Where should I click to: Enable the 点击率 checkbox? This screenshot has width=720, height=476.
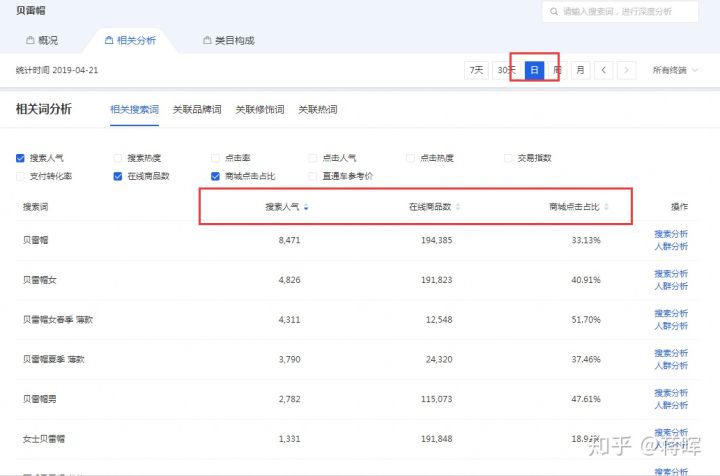pos(215,158)
